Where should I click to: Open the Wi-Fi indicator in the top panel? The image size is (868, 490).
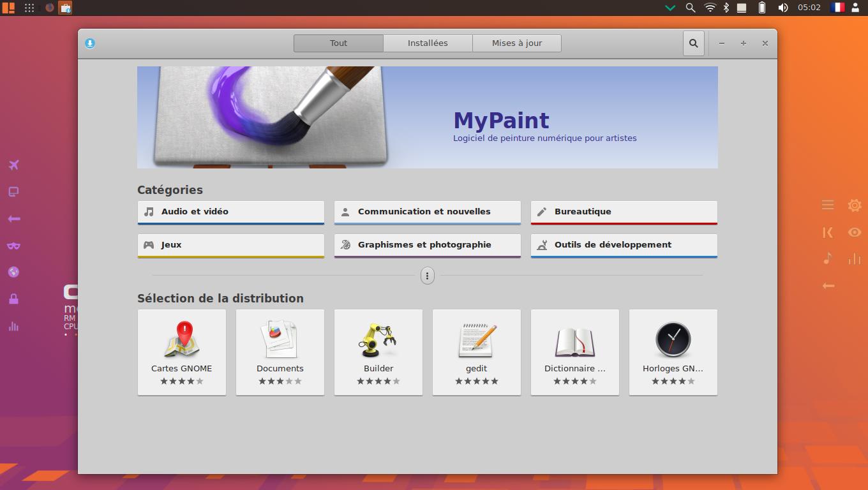[710, 8]
